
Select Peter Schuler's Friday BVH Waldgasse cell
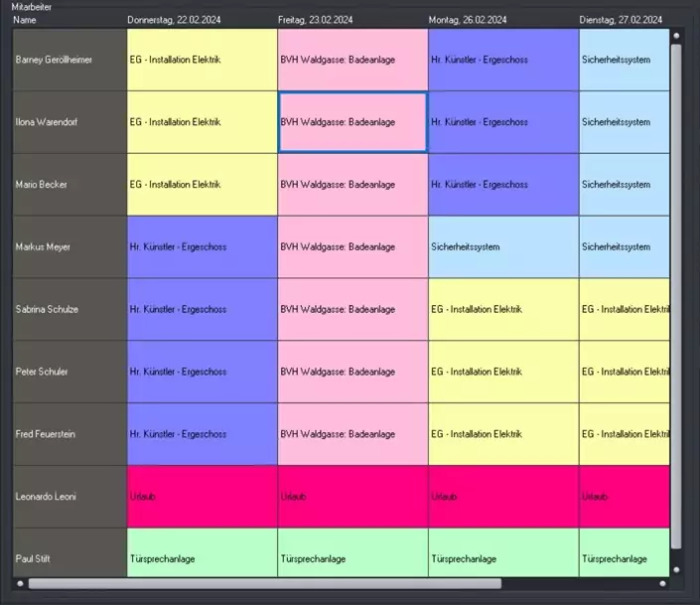point(352,372)
